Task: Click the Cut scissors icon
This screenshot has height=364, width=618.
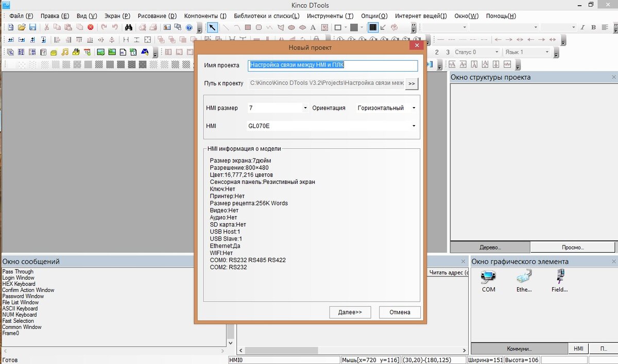Action: (x=46, y=27)
